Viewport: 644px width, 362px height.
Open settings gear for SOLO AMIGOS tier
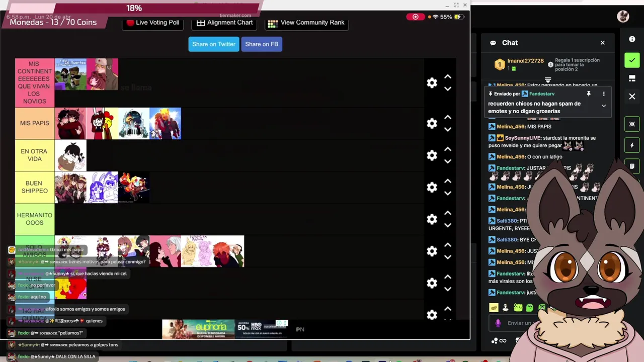tap(432, 251)
